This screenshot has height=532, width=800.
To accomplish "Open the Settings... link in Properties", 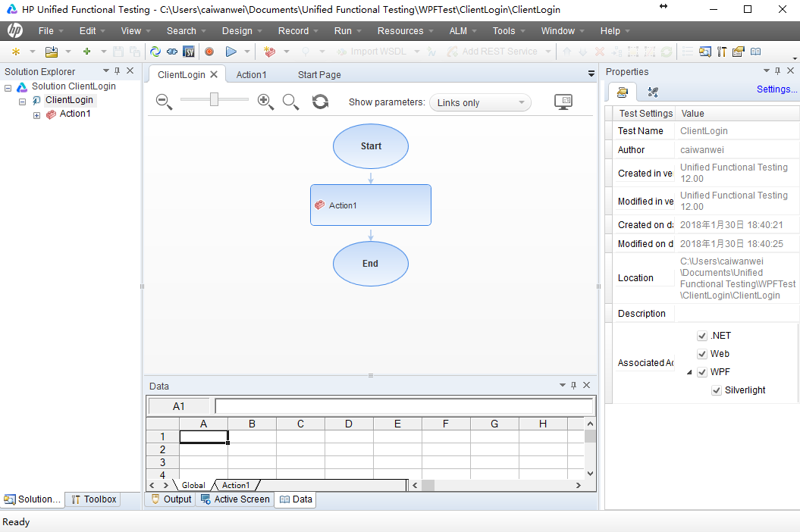I will [x=776, y=89].
